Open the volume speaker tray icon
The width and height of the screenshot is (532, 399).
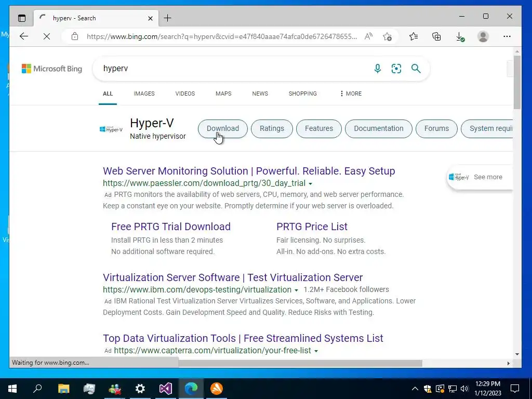[x=464, y=389]
